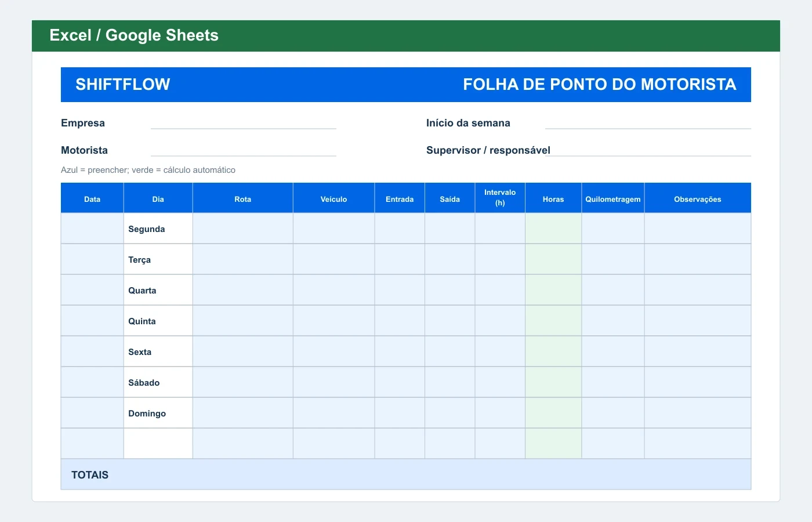This screenshot has height=522, width=812.
Task: Select the Quilometragem cell in Sexta row
Action: [x=613, y=351]
